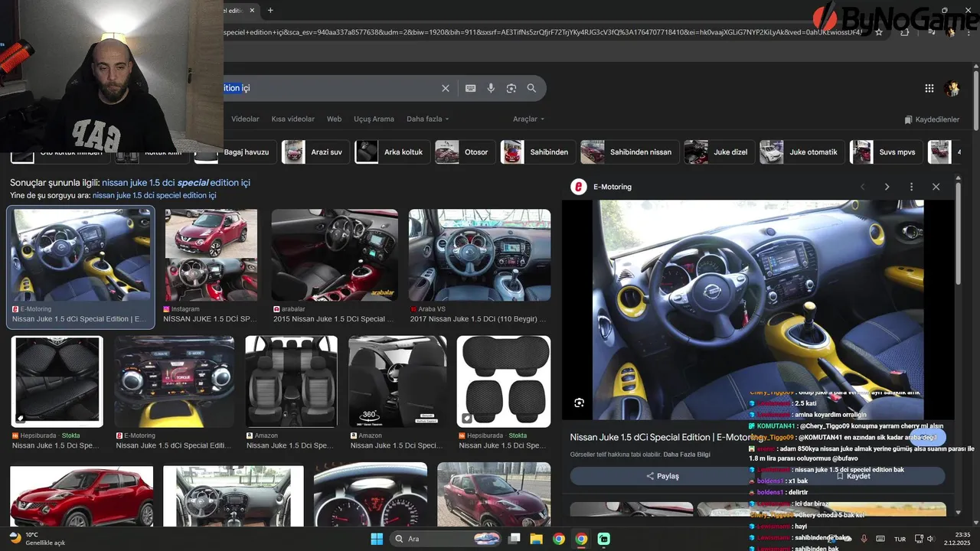Open the Instagram Nissan Juke result thumbnail

pos(211,255)
